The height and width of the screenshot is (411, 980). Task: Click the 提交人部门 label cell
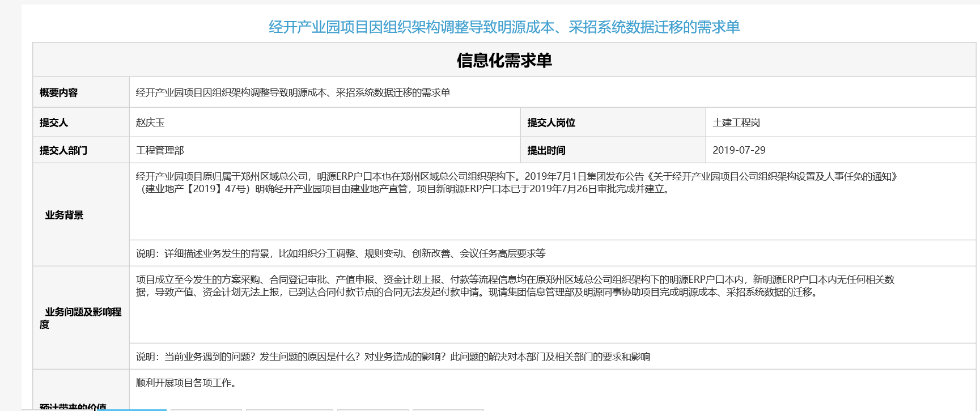pyautogui.click(x=81, y=150)
